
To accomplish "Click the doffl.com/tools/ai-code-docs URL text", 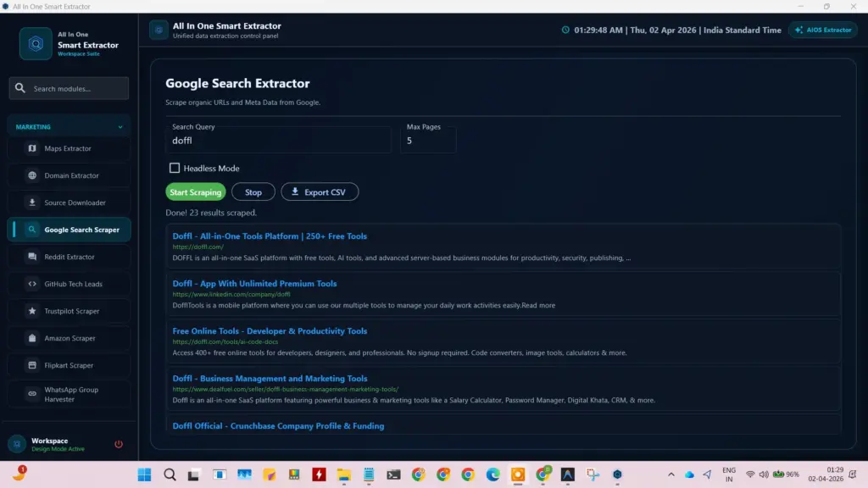I will 225,342.
